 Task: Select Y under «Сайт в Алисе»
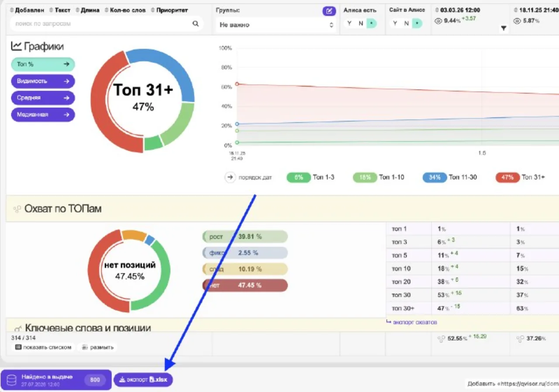(x=395, y=24)
